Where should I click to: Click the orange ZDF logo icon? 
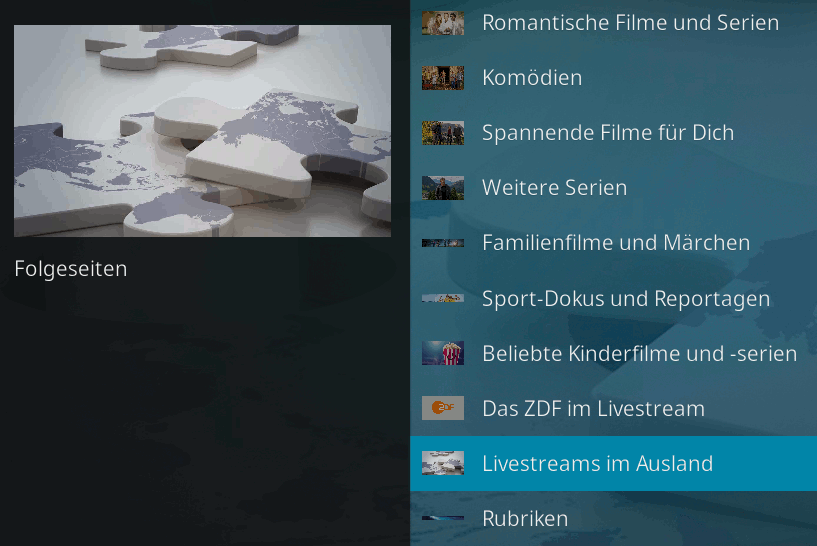pos(443,408)
